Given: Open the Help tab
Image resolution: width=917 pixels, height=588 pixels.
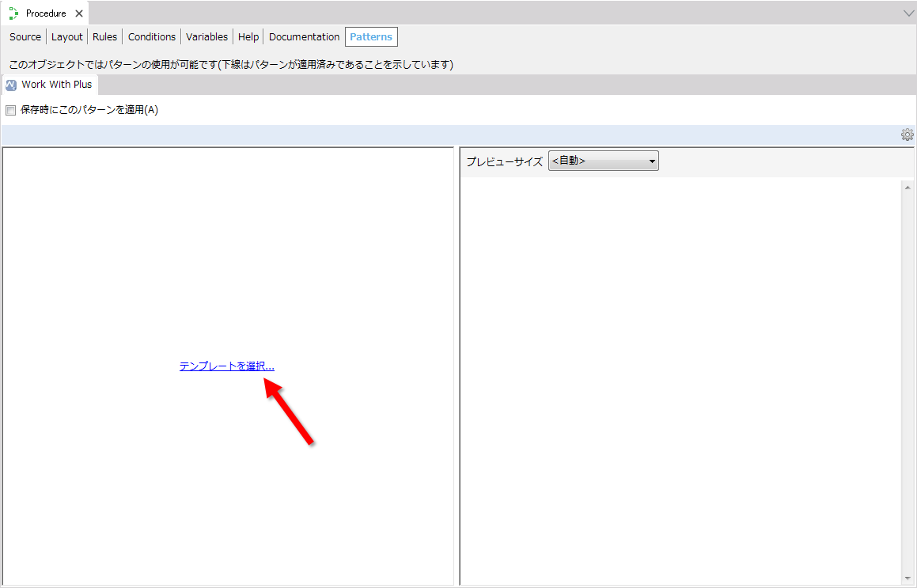Looking at the screenshot, I should point(248,37).
